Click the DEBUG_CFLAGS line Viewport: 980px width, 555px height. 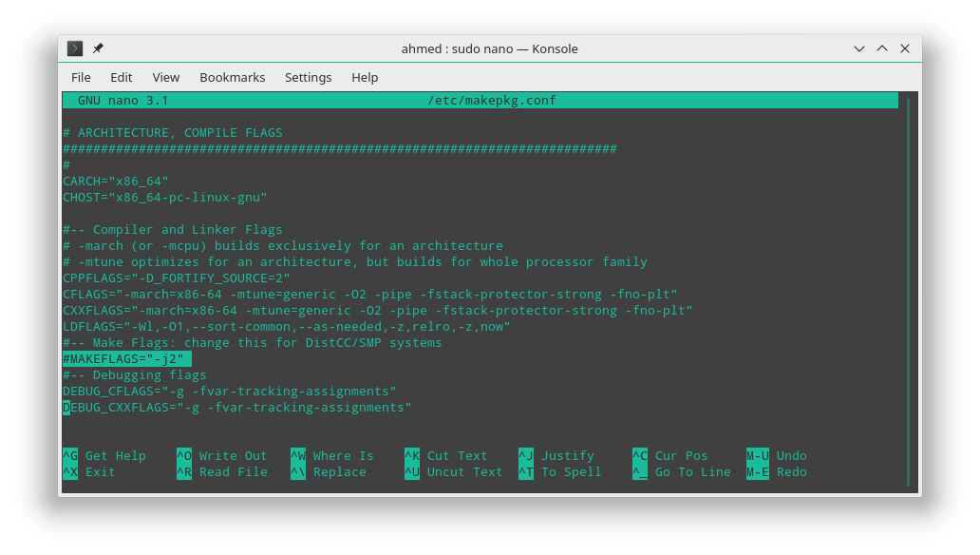[230, 392]
